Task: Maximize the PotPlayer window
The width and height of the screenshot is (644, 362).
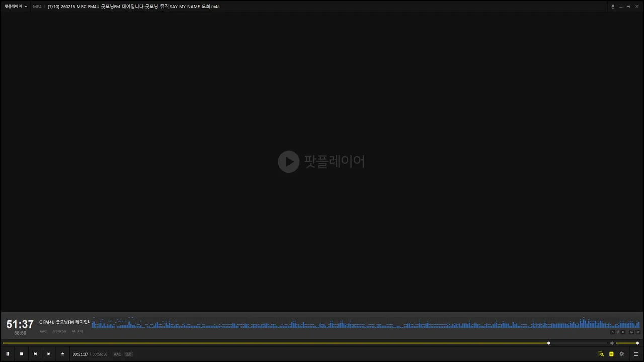Action: [628, 7]
